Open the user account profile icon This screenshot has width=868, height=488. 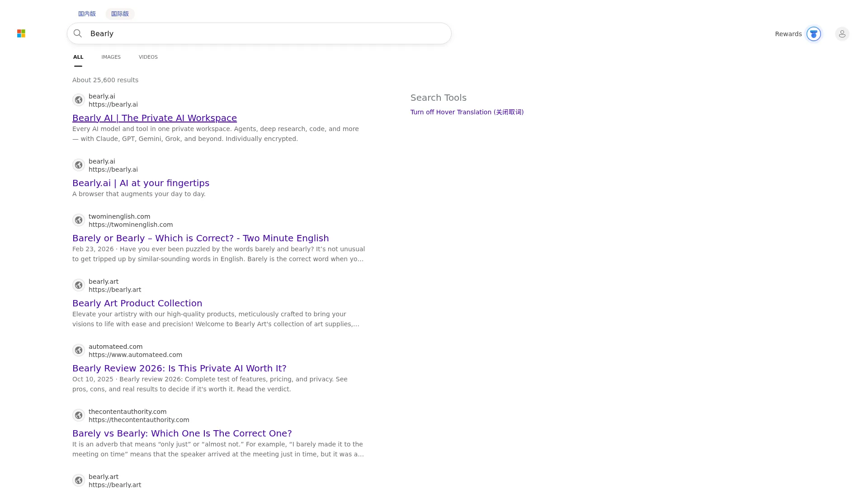(842, 34)
